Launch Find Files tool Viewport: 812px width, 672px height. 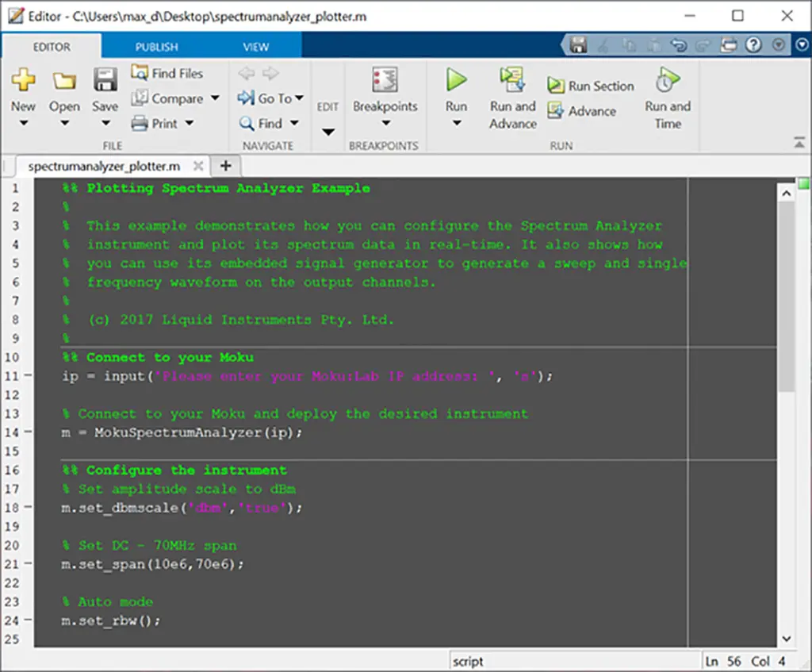coord(167,73)
